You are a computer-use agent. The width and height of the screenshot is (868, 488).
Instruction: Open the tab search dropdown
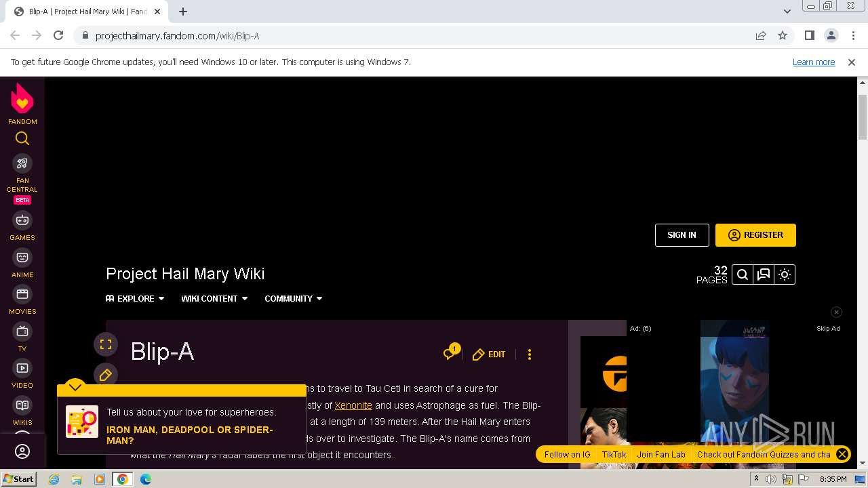point(787,12)
